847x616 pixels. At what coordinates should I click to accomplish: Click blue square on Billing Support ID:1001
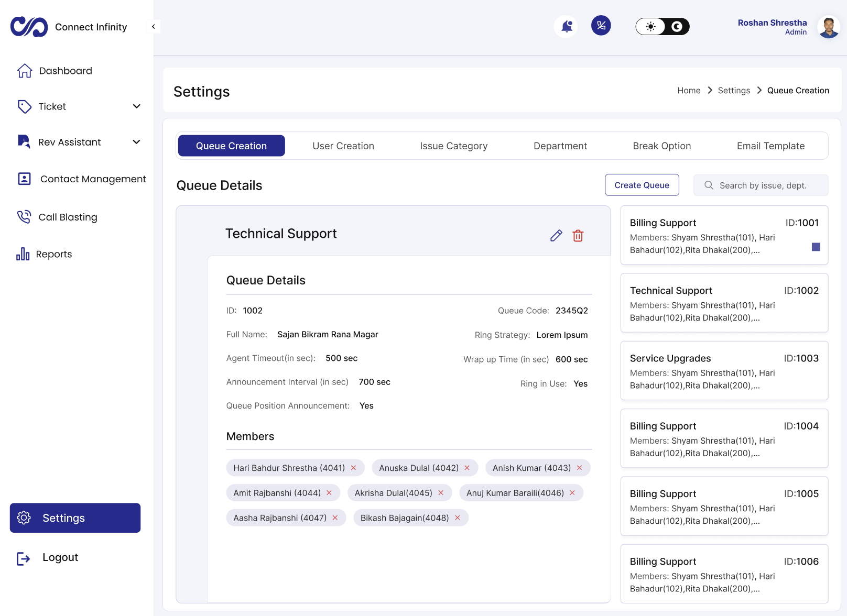[816, 247]
